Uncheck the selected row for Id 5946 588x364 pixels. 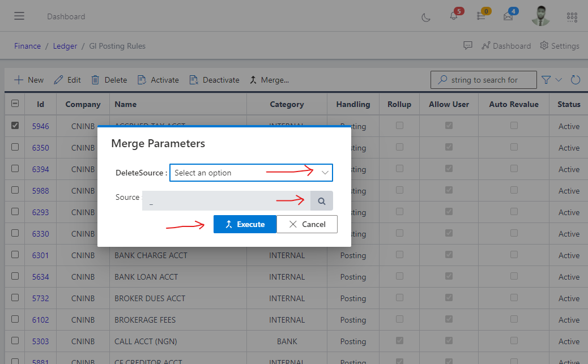[x=15, y=126]
